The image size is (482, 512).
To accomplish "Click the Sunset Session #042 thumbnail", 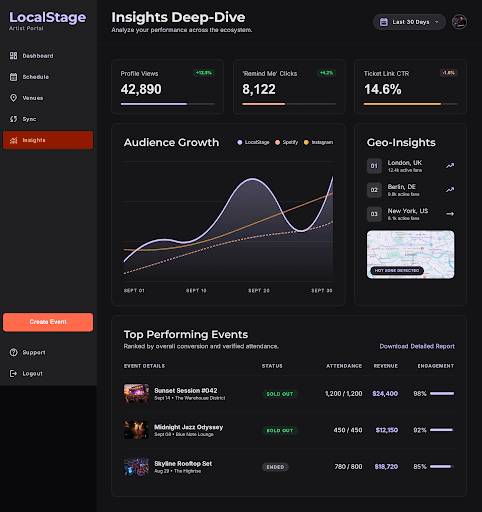I will 136,393.
